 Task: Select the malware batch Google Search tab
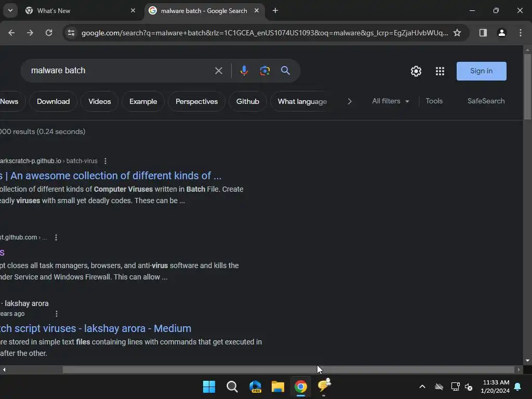204,11
